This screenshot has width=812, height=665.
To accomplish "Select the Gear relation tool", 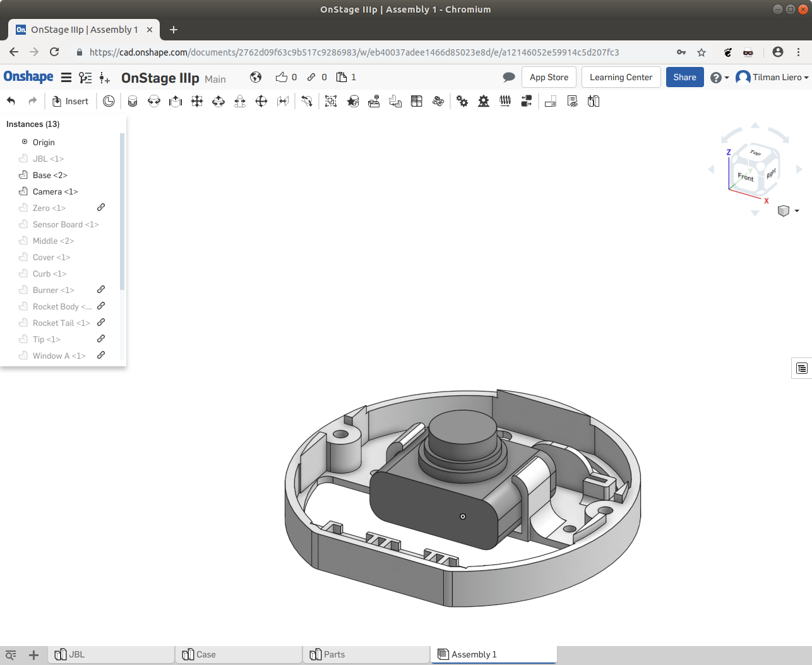I will click(x=462, y=101).
